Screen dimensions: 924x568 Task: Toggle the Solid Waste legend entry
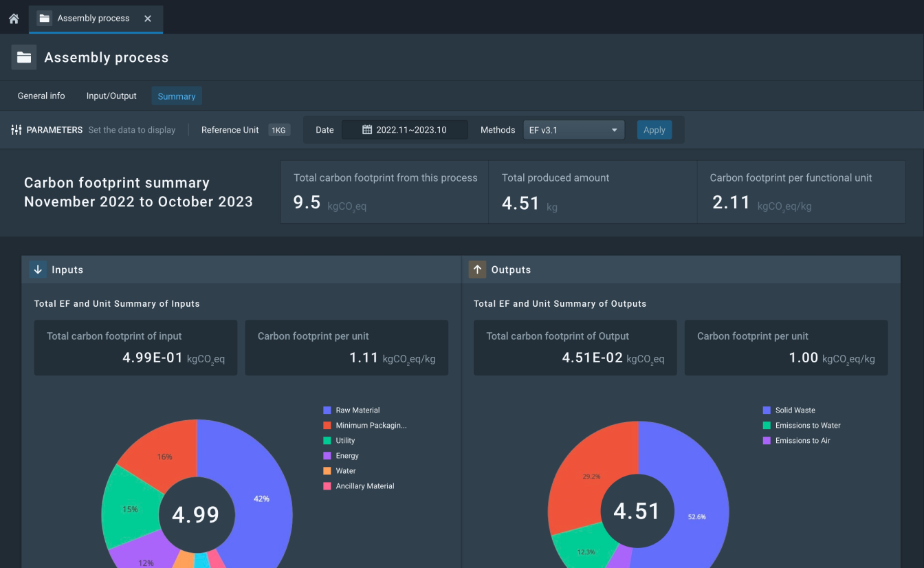pyautogui.click(x=789, y=410)
